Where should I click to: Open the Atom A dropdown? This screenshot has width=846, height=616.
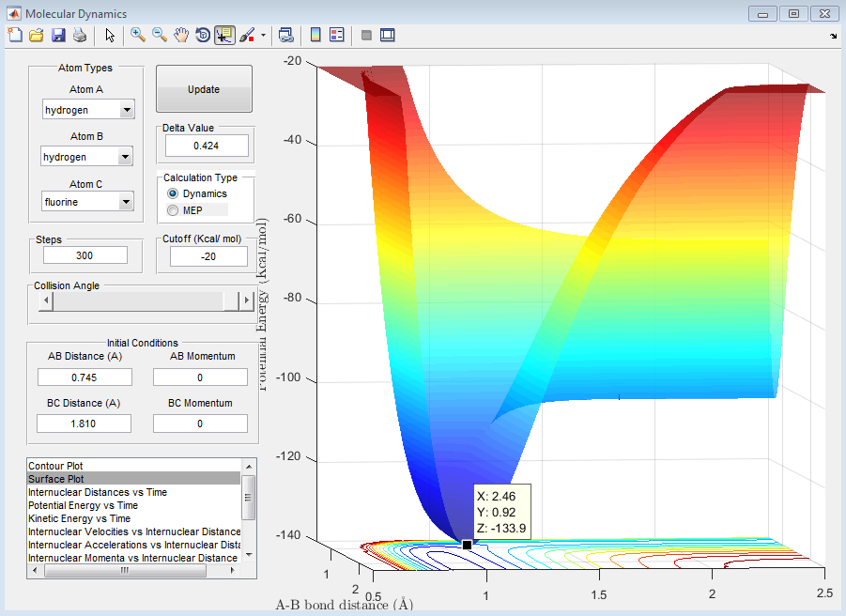click(x=127, y=110)
